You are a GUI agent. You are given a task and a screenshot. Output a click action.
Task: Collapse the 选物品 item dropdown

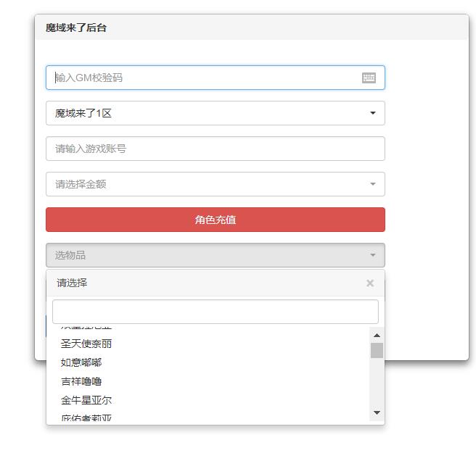tap(215, 255)
